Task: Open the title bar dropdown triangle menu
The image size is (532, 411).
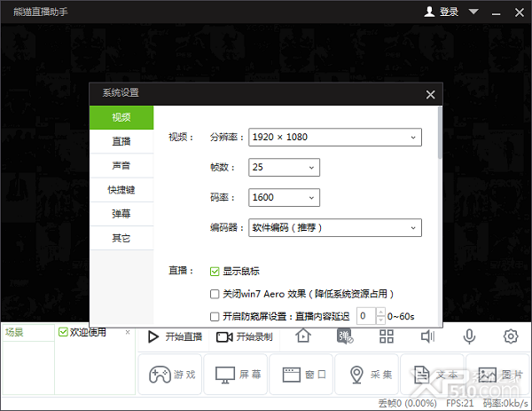Action: tap(473, 12)
